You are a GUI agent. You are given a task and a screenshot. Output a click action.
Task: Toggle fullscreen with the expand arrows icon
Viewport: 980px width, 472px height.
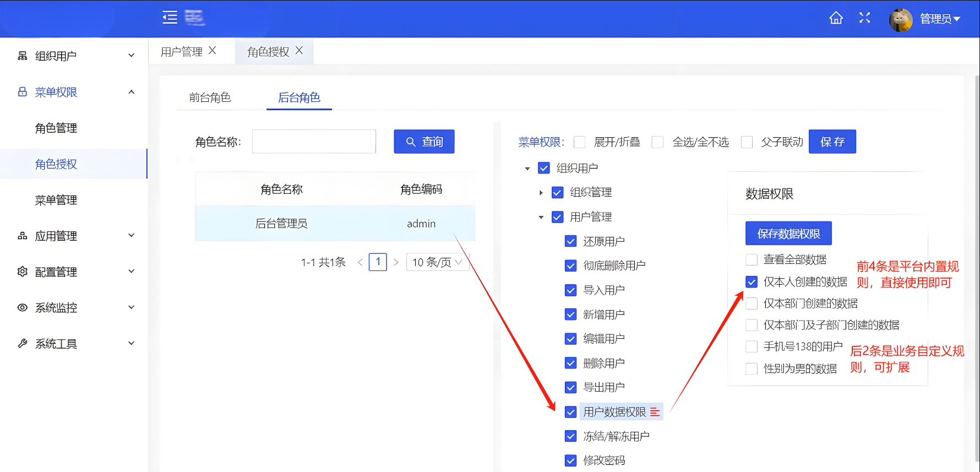(x=864, y=18)
